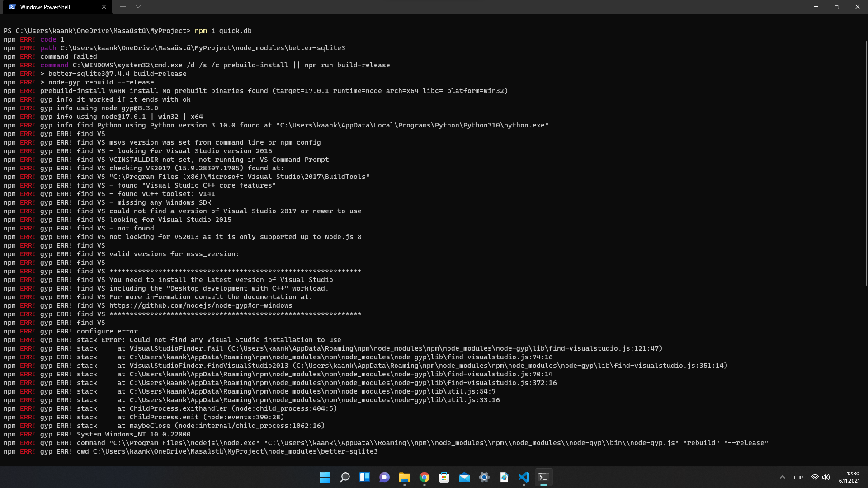Image resolution: width=868 pixels, height=488 pixels.
Task: Switch to Visual Studio Code in taskbar
Action: point(524,477)
